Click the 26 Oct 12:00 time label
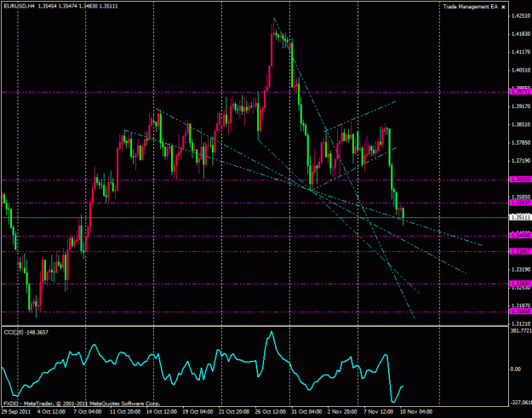 point(271,412)
